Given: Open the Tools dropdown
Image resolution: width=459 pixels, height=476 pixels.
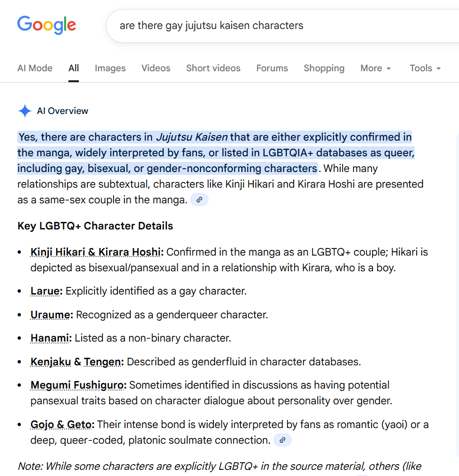Looking at the screenshot, I should [425, 68].
